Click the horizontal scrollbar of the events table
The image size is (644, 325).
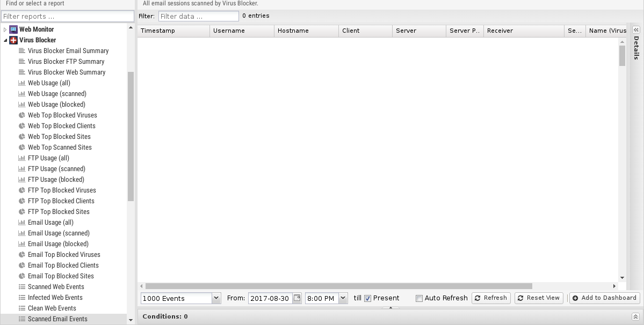click(x=339, y=286)
